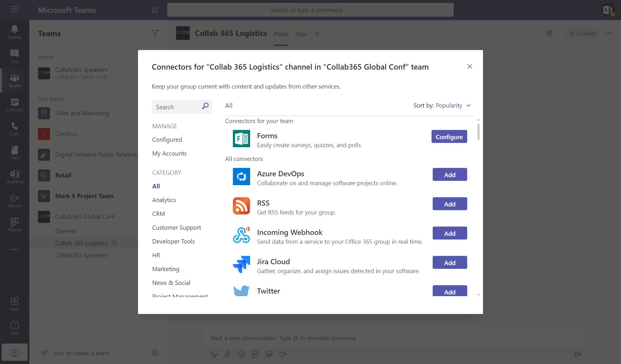This screenshot has width=621, height=364.
Task: Open the Apps store icon
Action: coord(14,304)
